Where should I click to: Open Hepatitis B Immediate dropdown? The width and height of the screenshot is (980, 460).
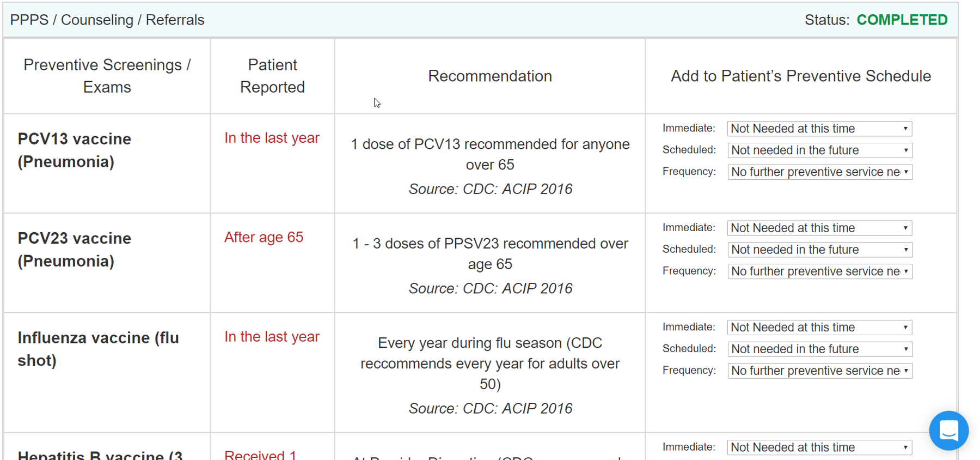(x=819, y=447)
